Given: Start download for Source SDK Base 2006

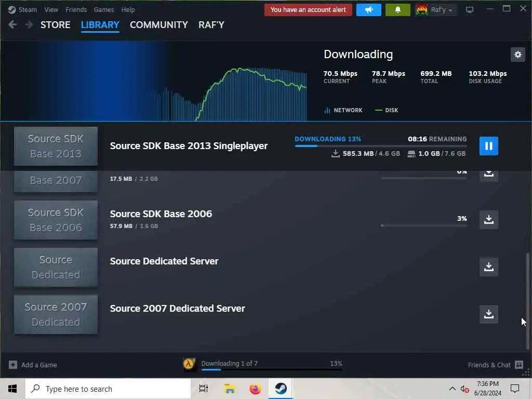Looking at the screenshot, I should pyautogui.click(x=488, y=220).
